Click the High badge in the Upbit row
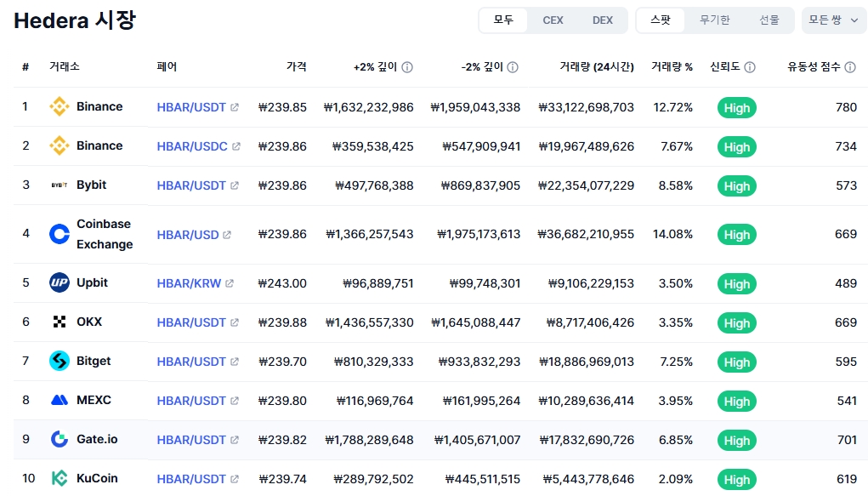Viewport: 868px width, 496px height. 737,284
